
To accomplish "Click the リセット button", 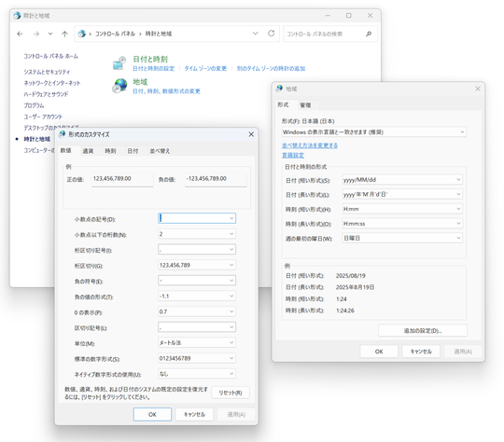I will pos(231,393).
